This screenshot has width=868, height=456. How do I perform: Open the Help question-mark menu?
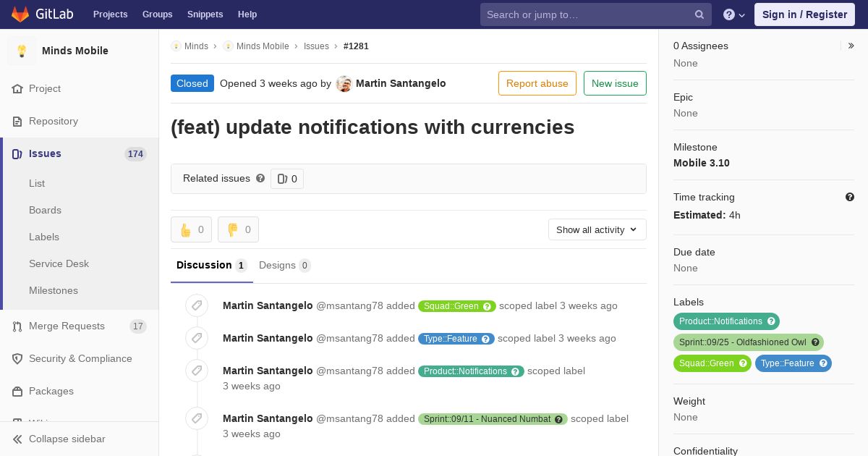[x=734, y=14]
